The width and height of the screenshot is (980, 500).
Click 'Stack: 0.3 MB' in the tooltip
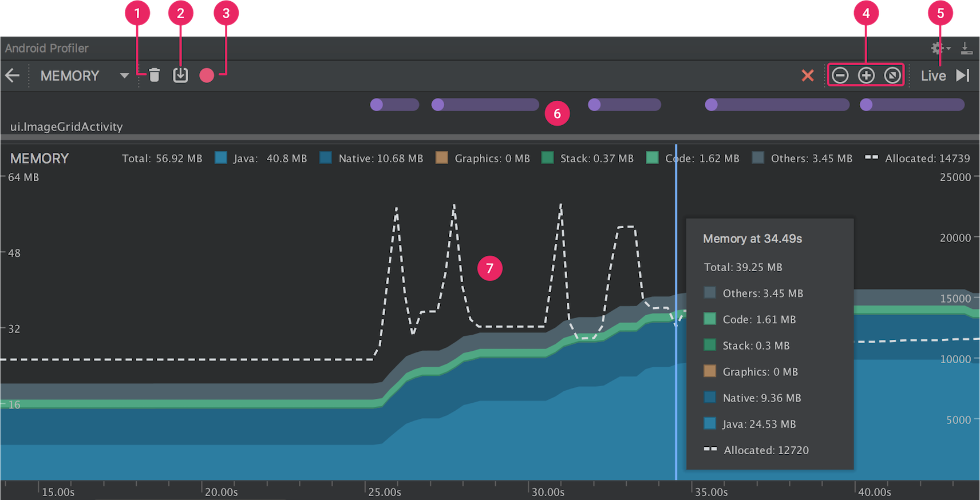756,346
